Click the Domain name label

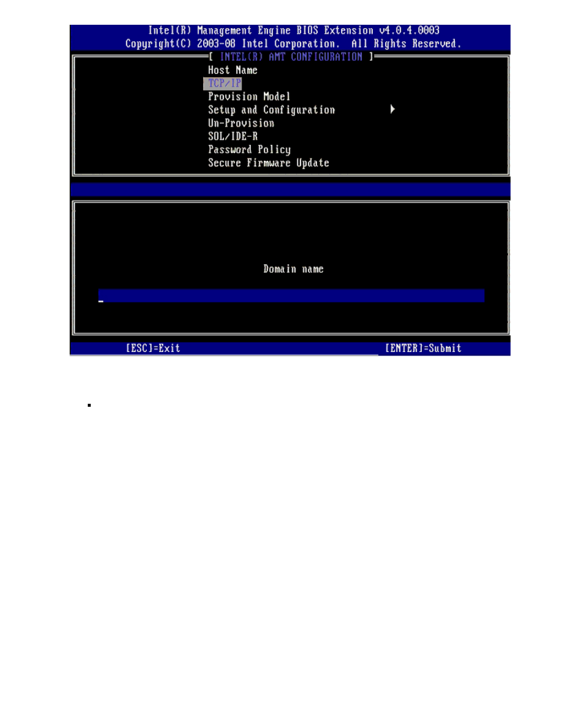(293, 269)
